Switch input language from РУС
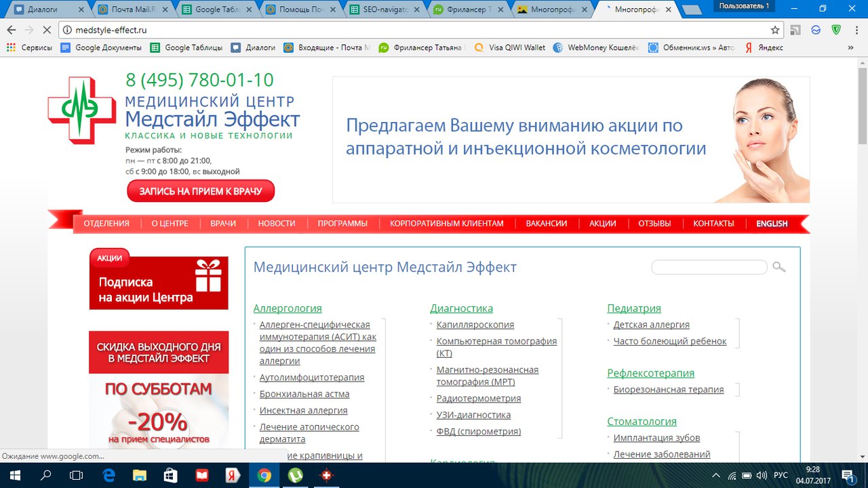868x488 pixels. click(781, 475)
